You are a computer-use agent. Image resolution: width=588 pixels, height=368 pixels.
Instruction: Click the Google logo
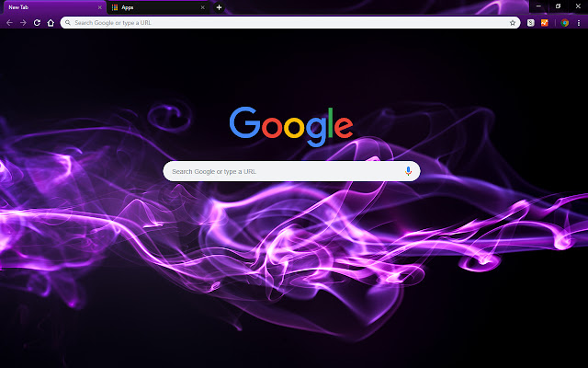click(291, 127)
